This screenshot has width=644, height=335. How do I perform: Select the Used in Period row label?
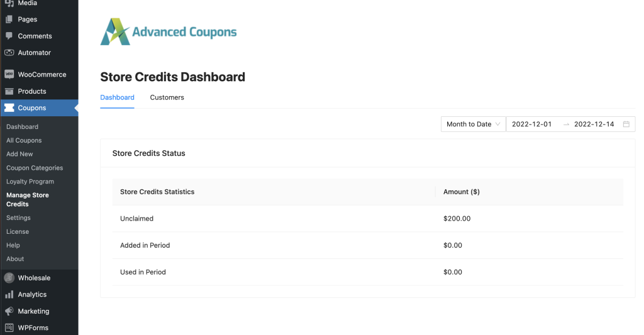coord(143,272)
